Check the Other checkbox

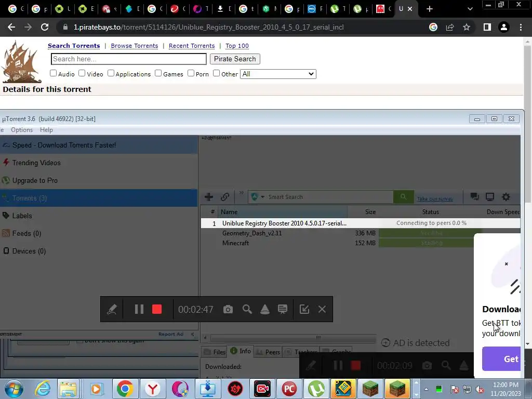pos(217,73)
